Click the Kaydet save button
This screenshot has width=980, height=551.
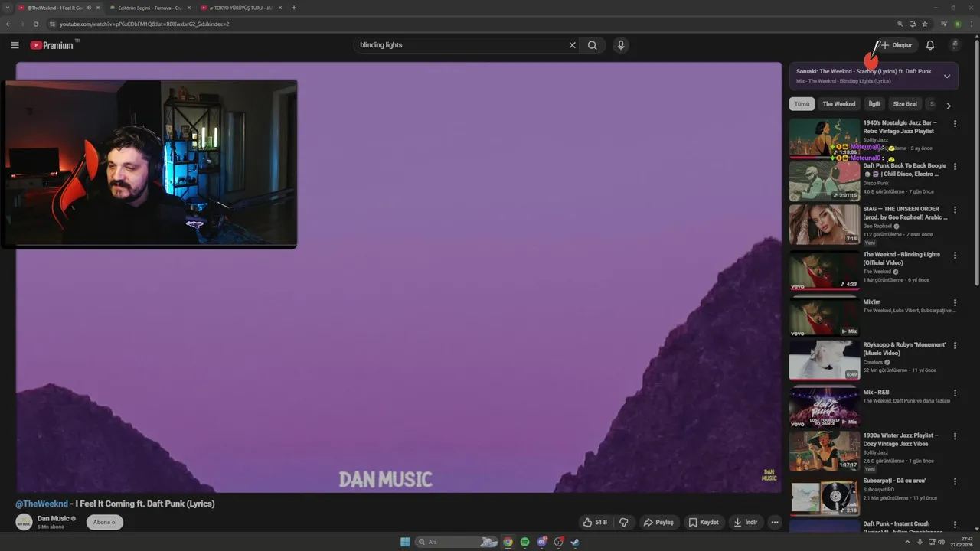click(x=704, y=522)
